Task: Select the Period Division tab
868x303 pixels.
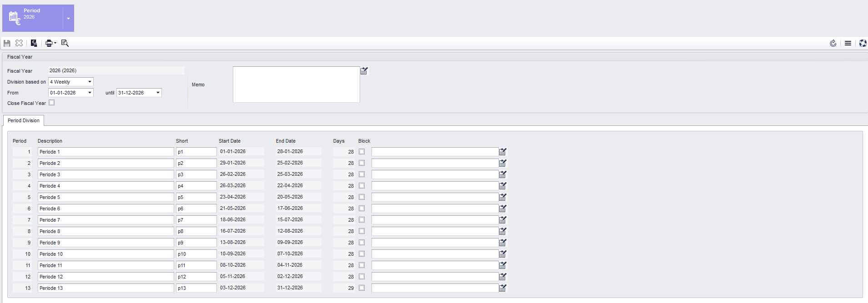Action: [24, 120]
